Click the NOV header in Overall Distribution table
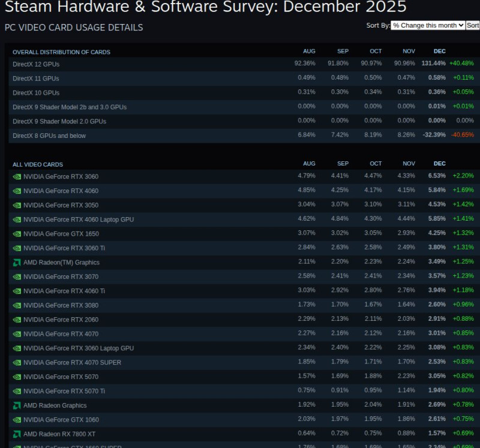This screenshot has width=480, height=448. click(409, 52)
